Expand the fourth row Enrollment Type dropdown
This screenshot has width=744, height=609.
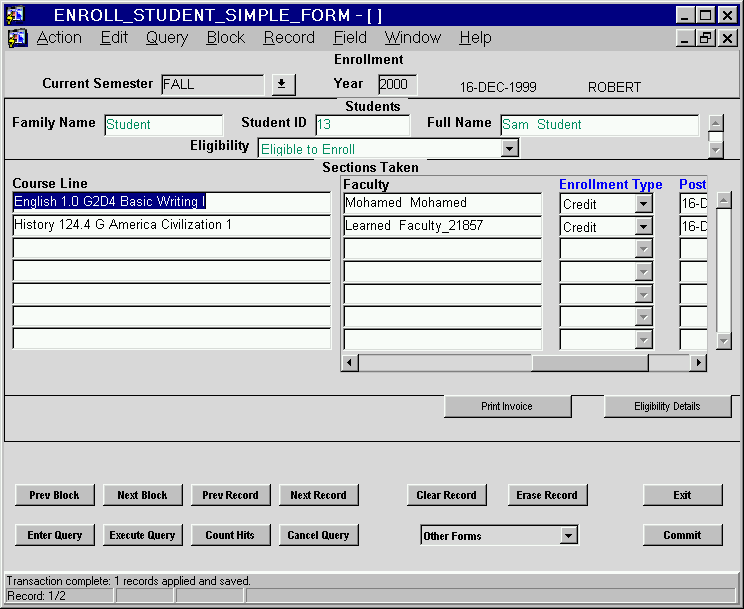point(643,272)
